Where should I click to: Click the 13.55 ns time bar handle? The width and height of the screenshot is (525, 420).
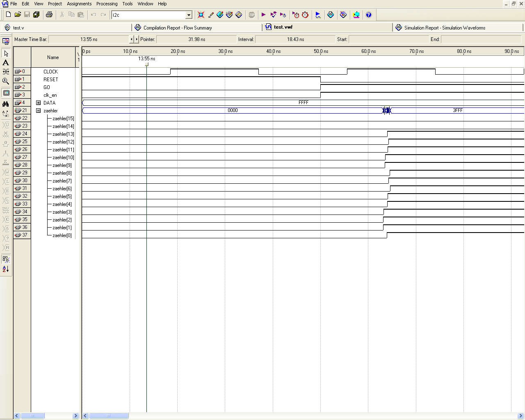coord(146,64)
